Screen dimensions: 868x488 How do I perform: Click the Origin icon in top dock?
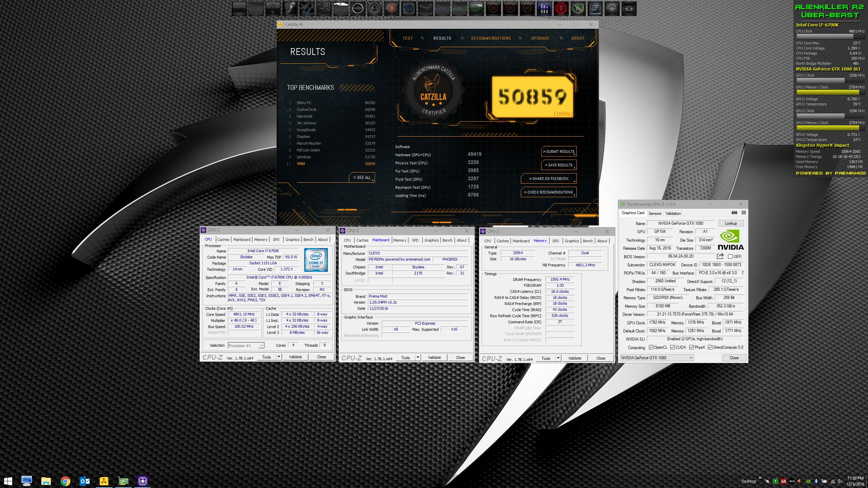(392, 8)
